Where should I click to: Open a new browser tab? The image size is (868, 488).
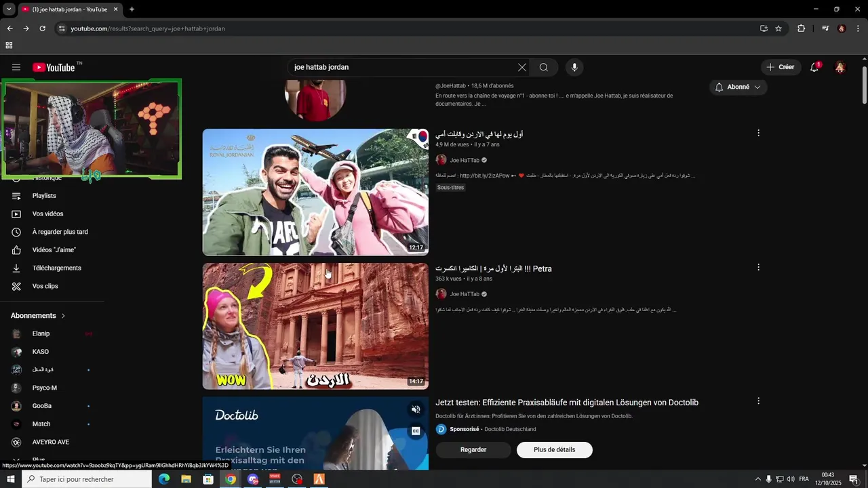point(132,9)
